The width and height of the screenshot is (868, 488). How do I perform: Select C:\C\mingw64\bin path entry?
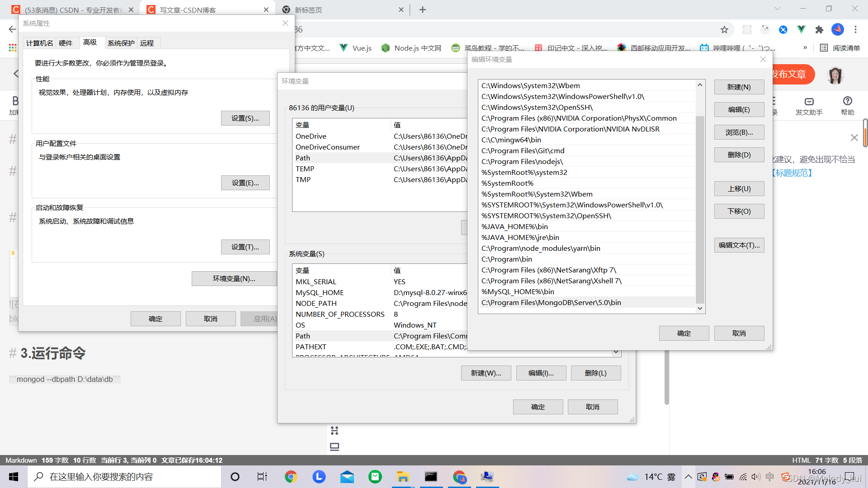pyautogui.click(x=587, y=140)
